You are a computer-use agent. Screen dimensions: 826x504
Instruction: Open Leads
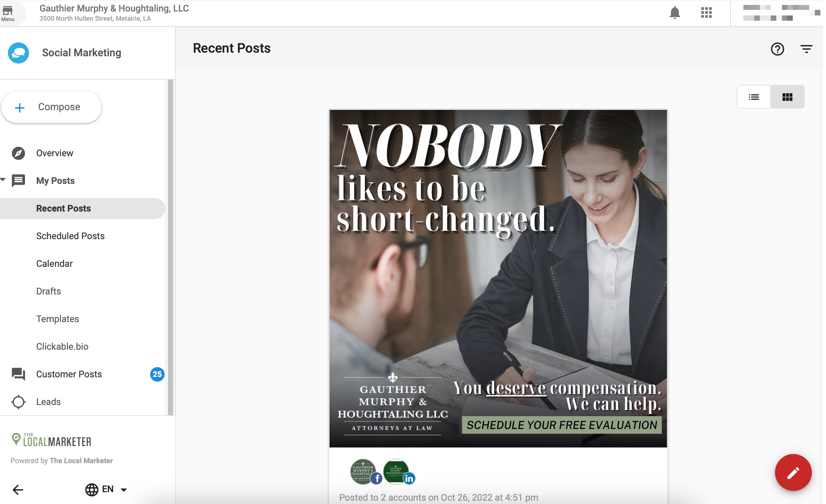[x=49, y=403]
